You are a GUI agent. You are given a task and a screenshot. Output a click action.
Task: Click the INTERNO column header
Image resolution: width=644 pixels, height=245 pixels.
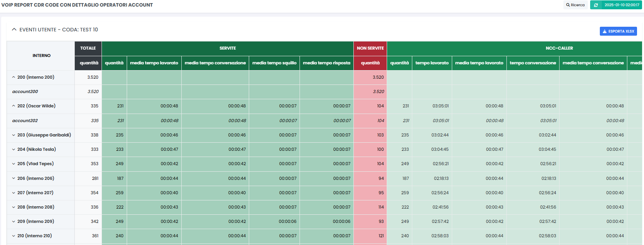pyautogui.click(x=41, y=55)
